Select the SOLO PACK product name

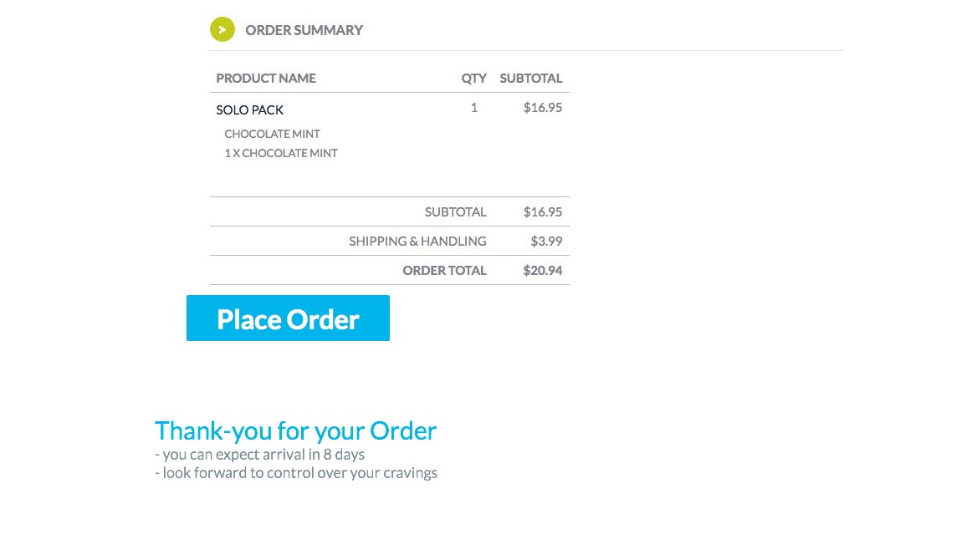click(250, 109)
